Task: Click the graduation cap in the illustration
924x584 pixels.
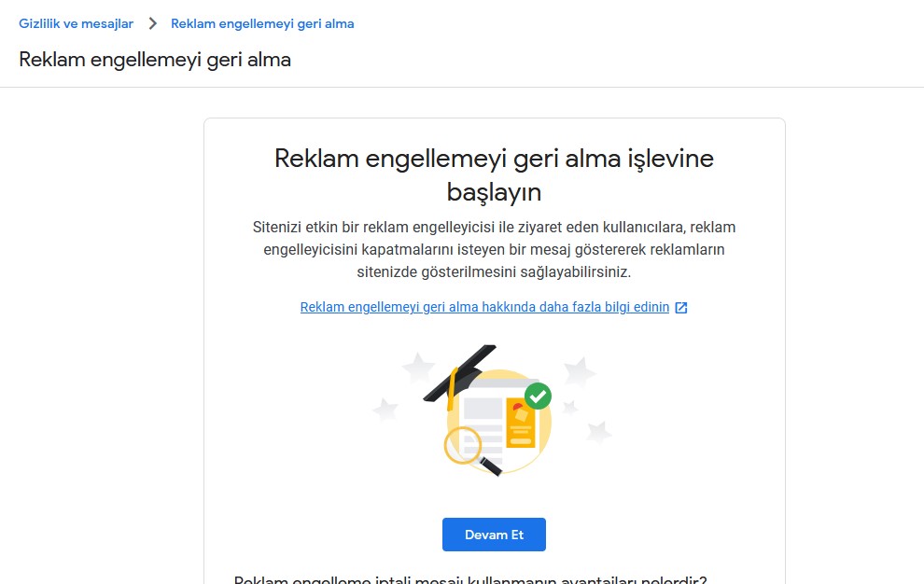Action: [461, 373]
